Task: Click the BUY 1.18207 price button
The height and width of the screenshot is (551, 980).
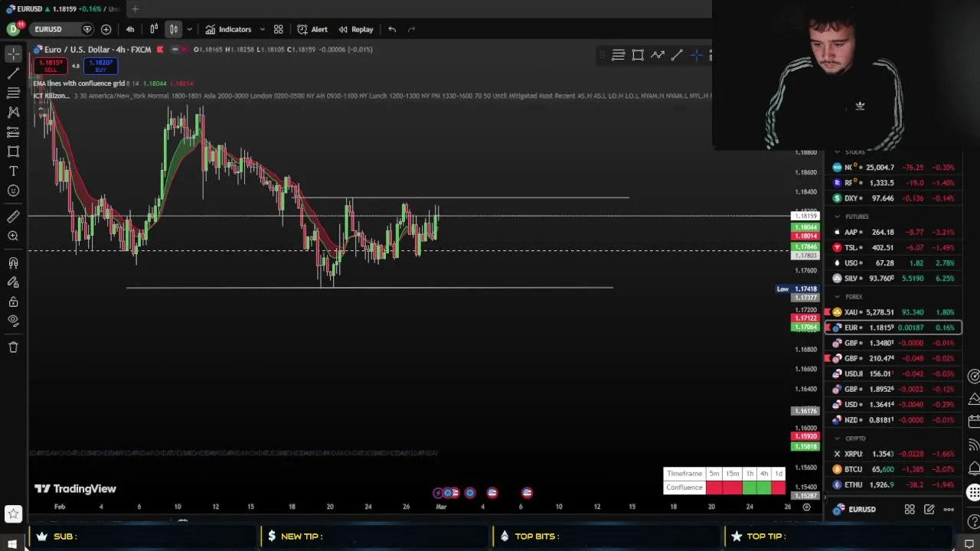Action: point(100,66)
